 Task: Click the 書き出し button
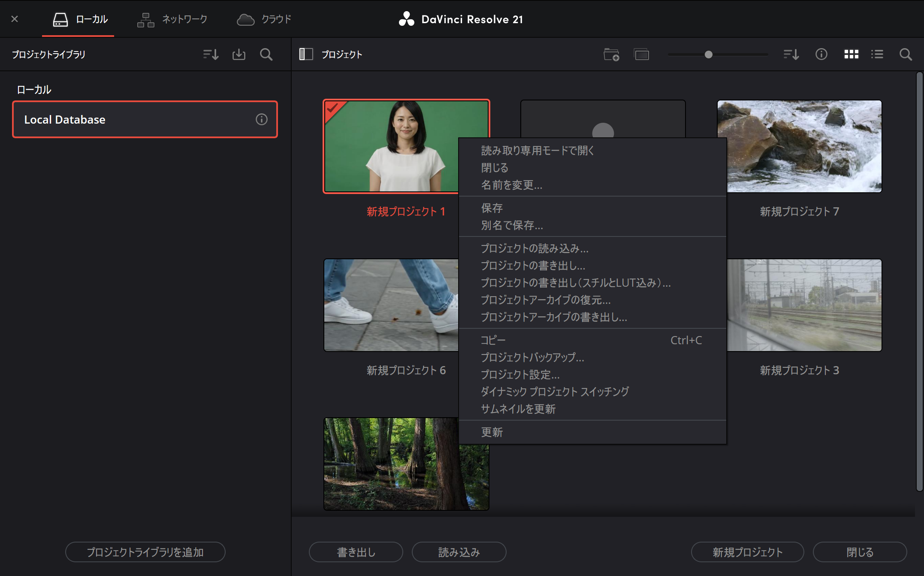pos(356,552)
